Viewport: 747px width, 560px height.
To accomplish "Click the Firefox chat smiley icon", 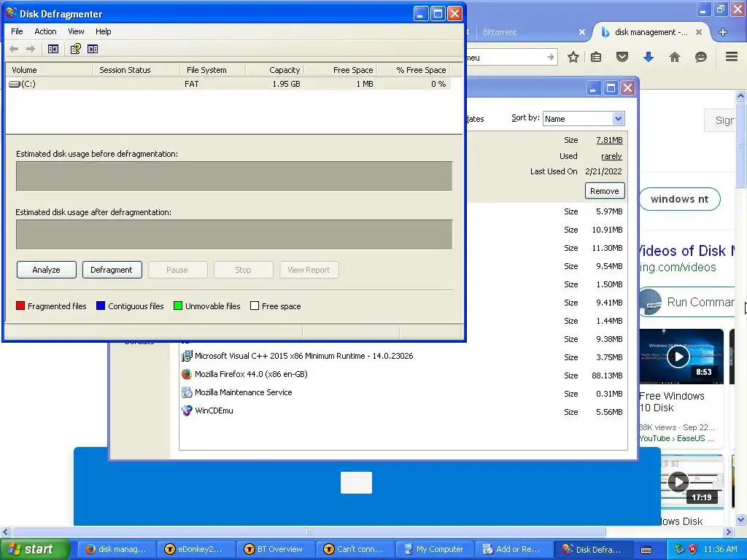I will 701,57.
